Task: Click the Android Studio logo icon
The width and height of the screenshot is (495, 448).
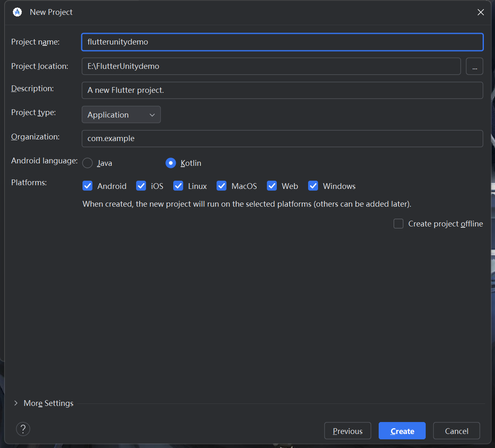Action: [x=17, y=12]
